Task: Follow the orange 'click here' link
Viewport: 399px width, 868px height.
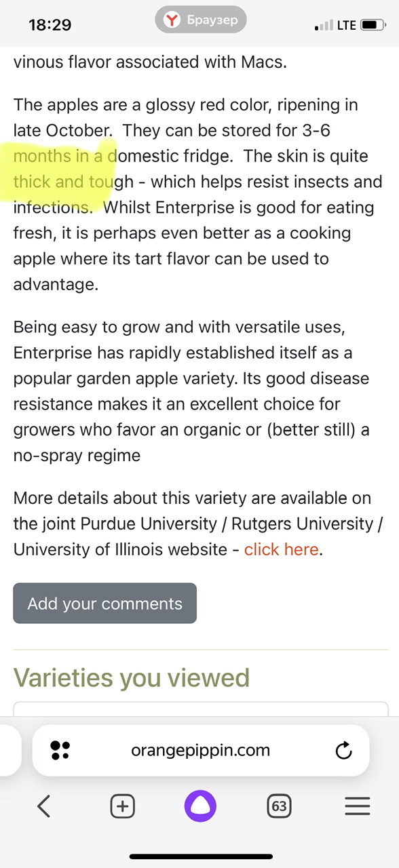Action: pyautogui.click(x=281, y=549)
